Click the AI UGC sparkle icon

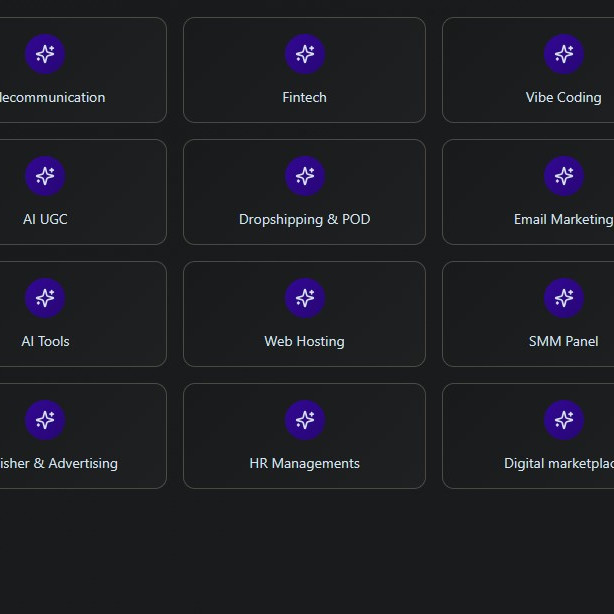[x=45, y=176]
